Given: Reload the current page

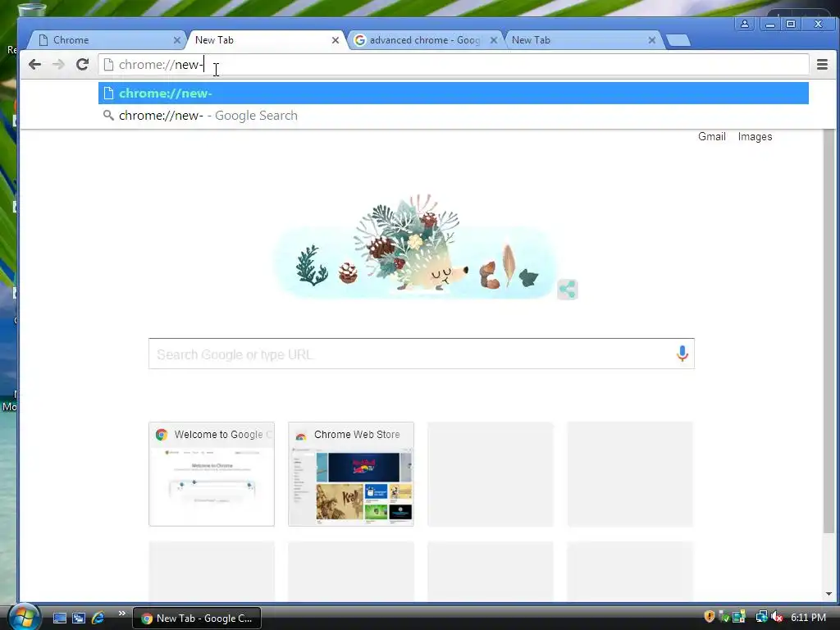Looking at the screenshot, I should point(82,65).
